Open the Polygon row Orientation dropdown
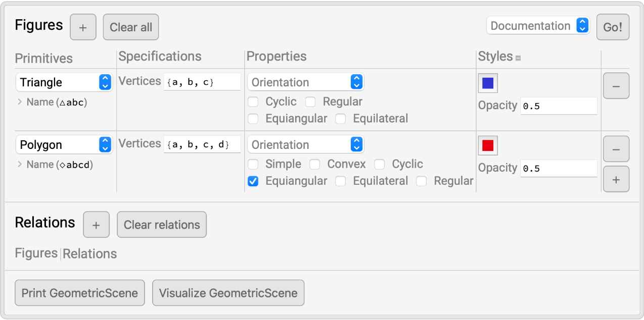644x320 pixels. pyautogui.click(x=305, y=145)
